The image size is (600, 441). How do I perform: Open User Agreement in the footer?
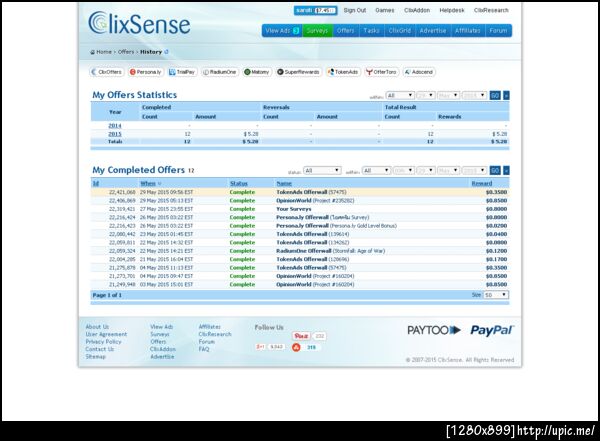click(x=106, y=334)
